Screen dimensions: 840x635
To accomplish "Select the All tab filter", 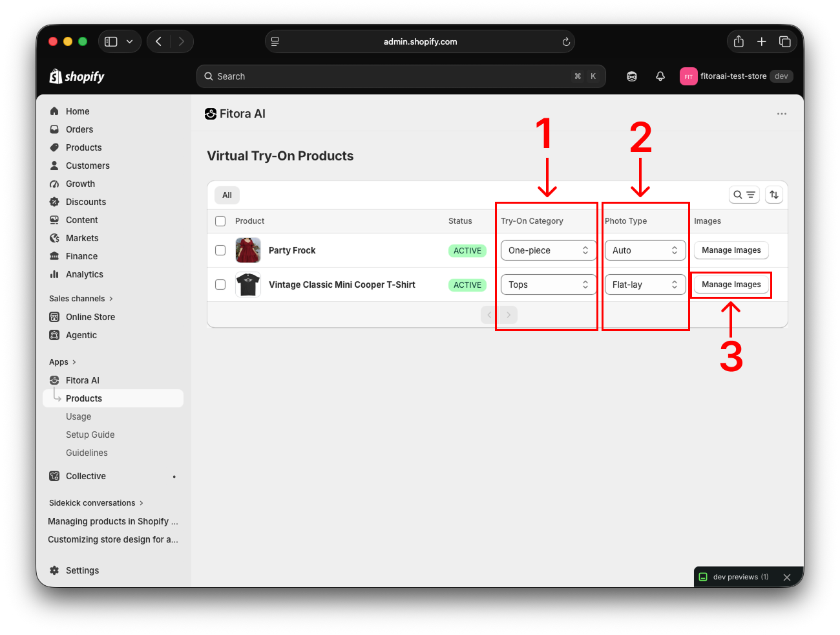I will (227, 195).
